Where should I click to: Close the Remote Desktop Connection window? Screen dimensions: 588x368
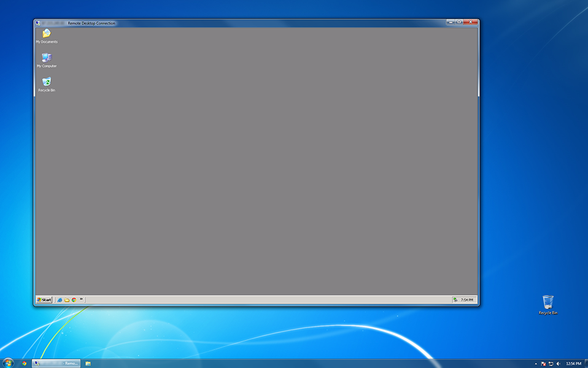pos(471,22)
